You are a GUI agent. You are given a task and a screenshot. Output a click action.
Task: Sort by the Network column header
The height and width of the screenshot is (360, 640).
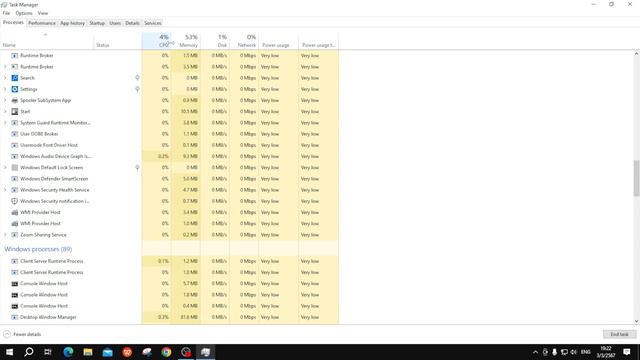[x=244, y=41]
